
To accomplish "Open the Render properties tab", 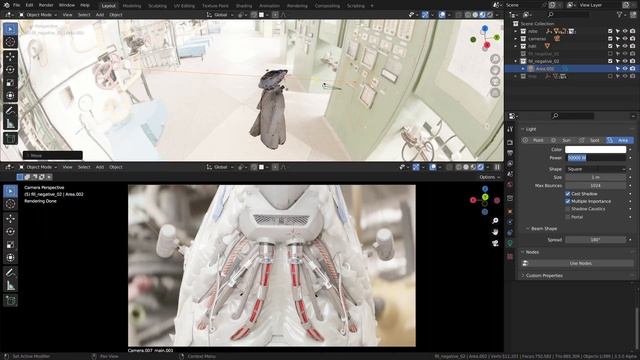I will point(510,142).
